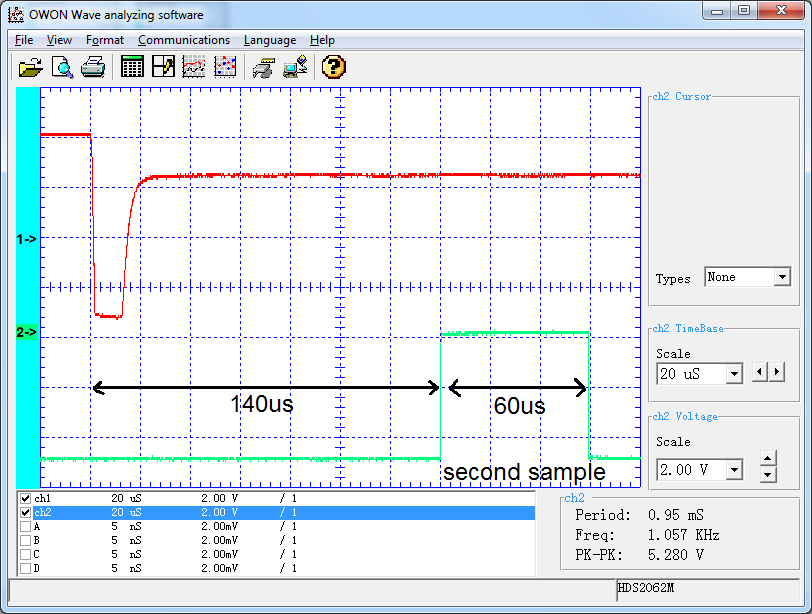Screen dimensions: 812x614
Task: Click the TimeBase right arrow button
Action: [777, 372]
